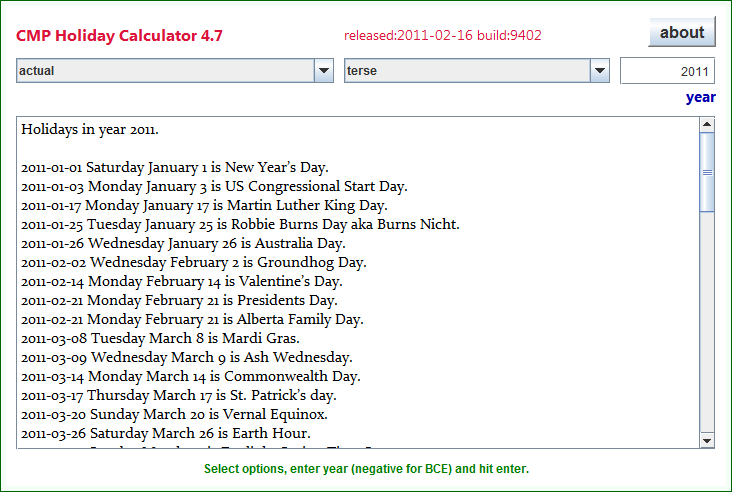Screen dimensions: 732x492
Task: Click the CMP Holiday Calculator 4.7 title
Action: pyautogui.click(x=119, y=37)
